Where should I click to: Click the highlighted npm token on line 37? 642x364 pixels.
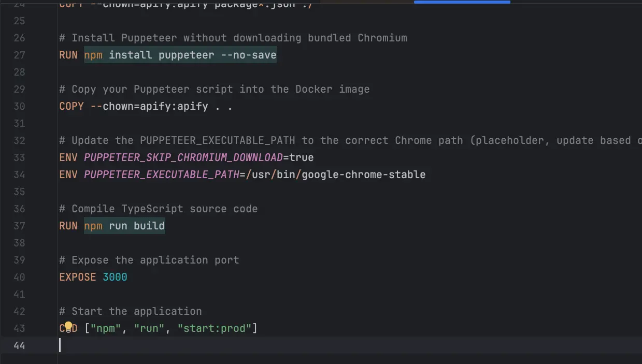pos(93,226)
